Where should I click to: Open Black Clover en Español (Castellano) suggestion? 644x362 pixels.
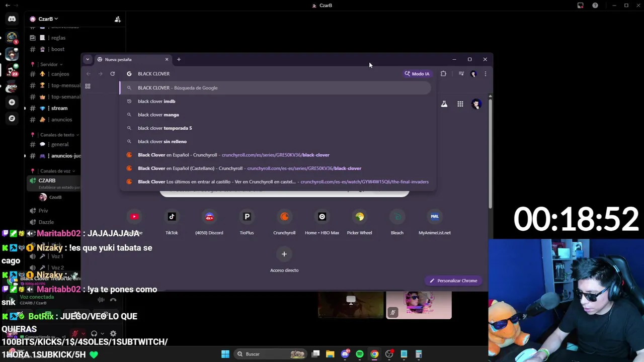tap(275, 168)
